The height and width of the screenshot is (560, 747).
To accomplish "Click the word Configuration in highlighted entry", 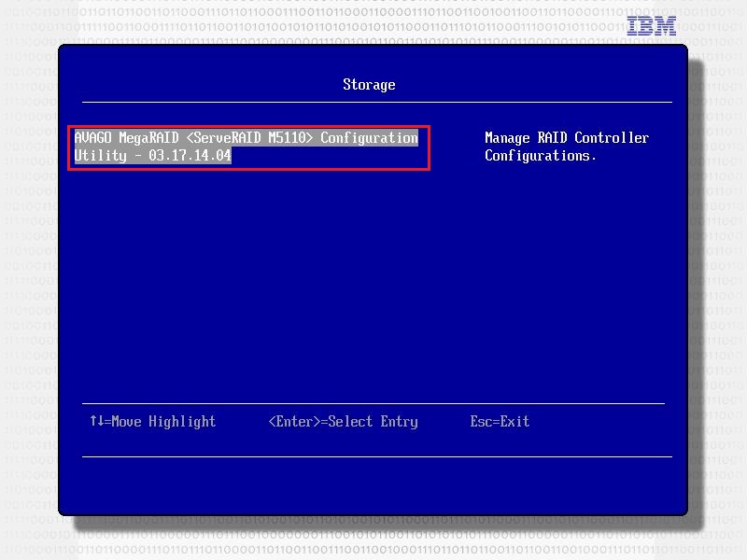I will pos(369,138).
